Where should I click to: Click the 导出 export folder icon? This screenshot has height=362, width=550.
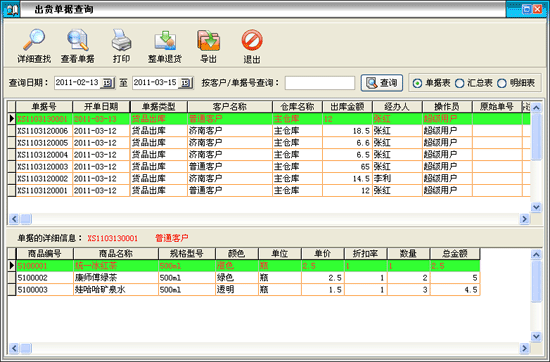point(208,40)
